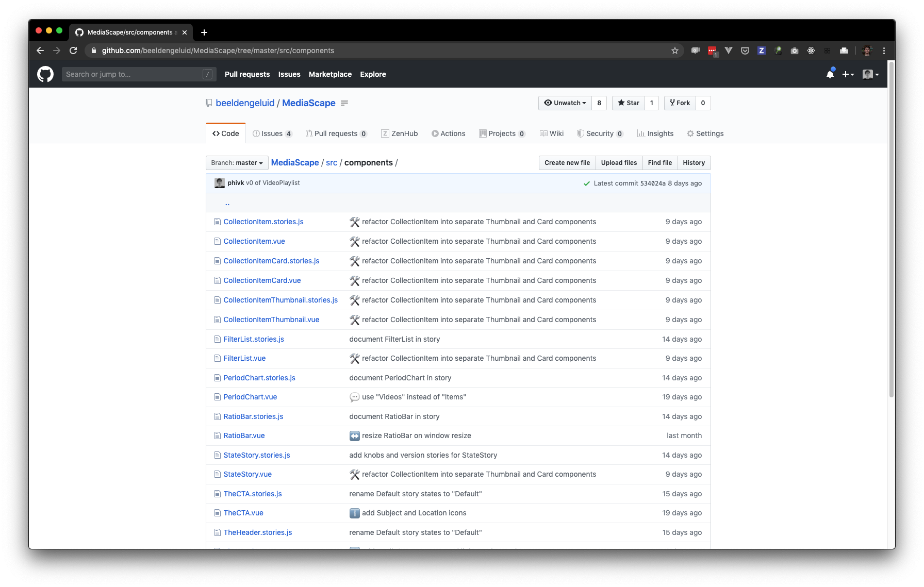Open the repository Settings tab
Viewport: 924px width, 587px height.
705,133
